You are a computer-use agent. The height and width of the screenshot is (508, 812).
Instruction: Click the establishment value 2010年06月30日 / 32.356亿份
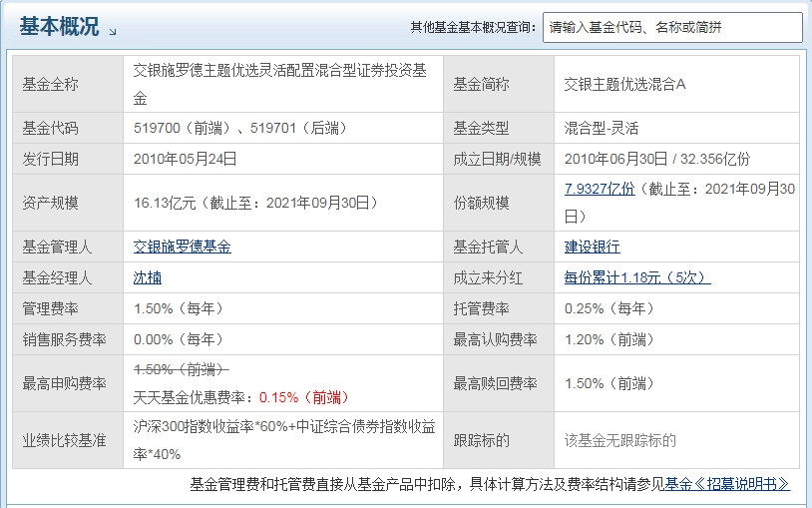(657, 159)
